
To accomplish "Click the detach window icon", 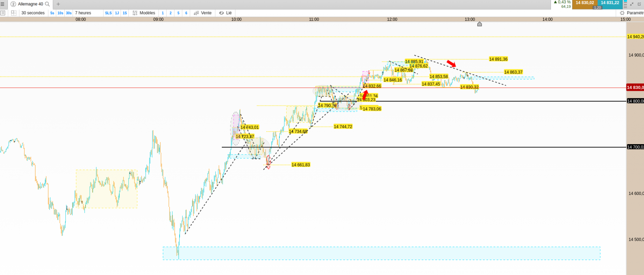I will point(639,4).
